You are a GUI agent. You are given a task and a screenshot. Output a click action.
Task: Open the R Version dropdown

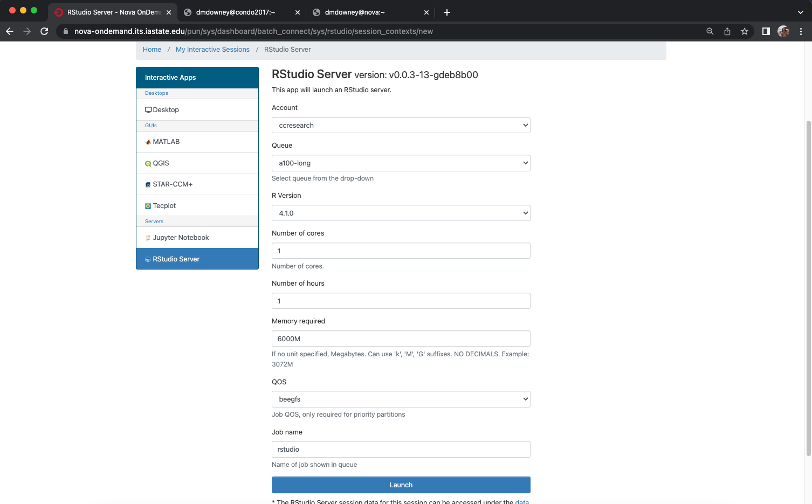401,213
